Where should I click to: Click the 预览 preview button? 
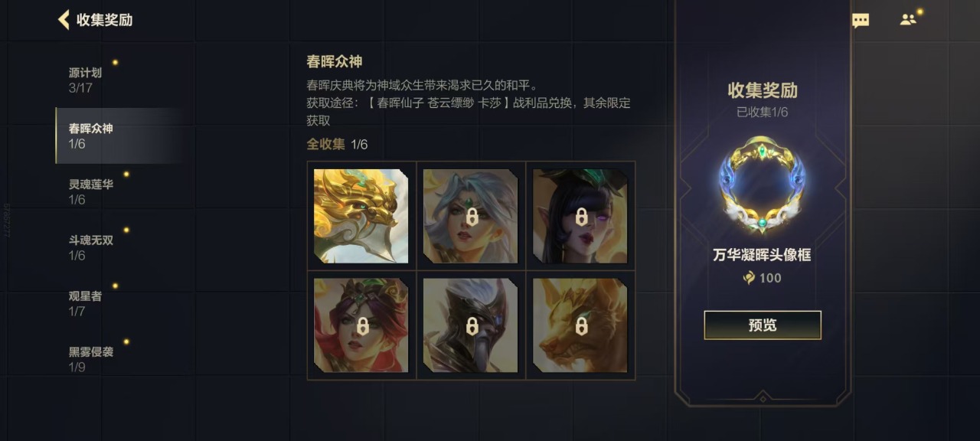(x=763, y=325)
